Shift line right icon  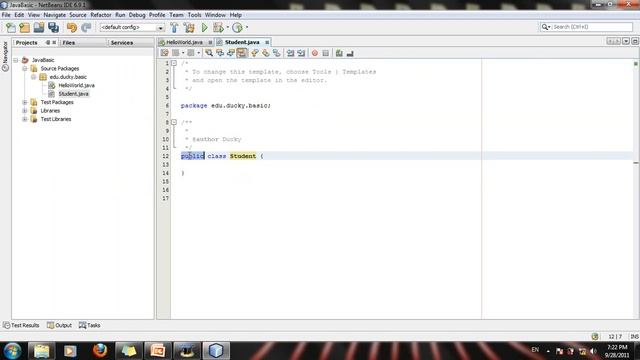click(x=301, y=53)
